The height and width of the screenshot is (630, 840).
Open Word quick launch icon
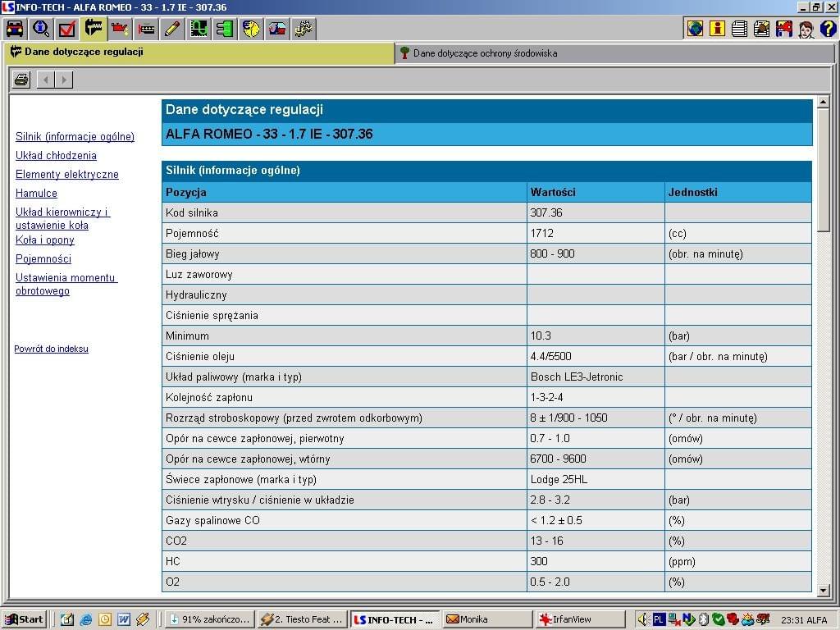point(124,620)
